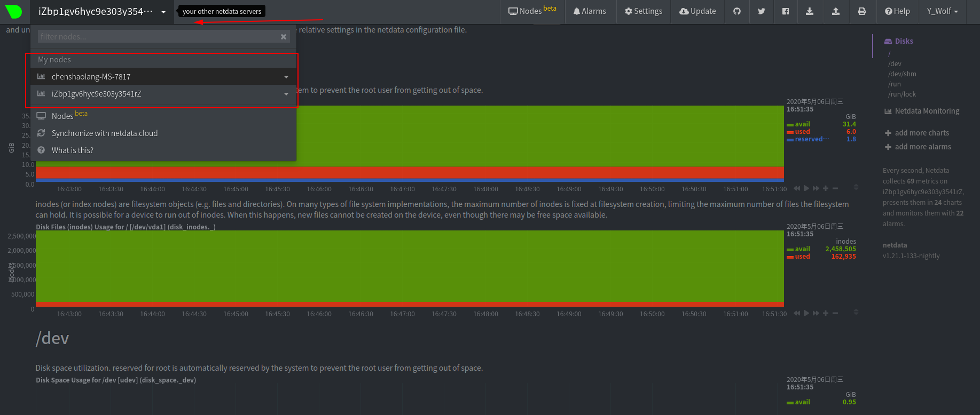Click chart icon beside chenshaolang-MS-7817
The image size is (980, 415).
[41, 77]
